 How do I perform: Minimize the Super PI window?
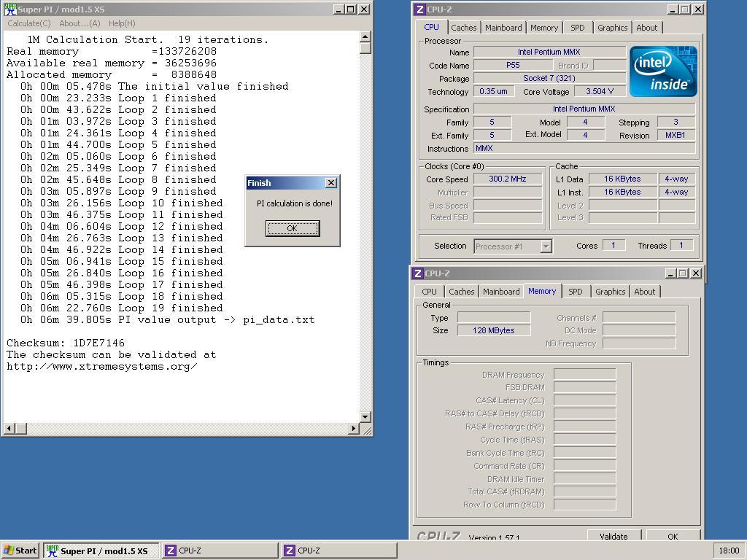pos(338,9)
